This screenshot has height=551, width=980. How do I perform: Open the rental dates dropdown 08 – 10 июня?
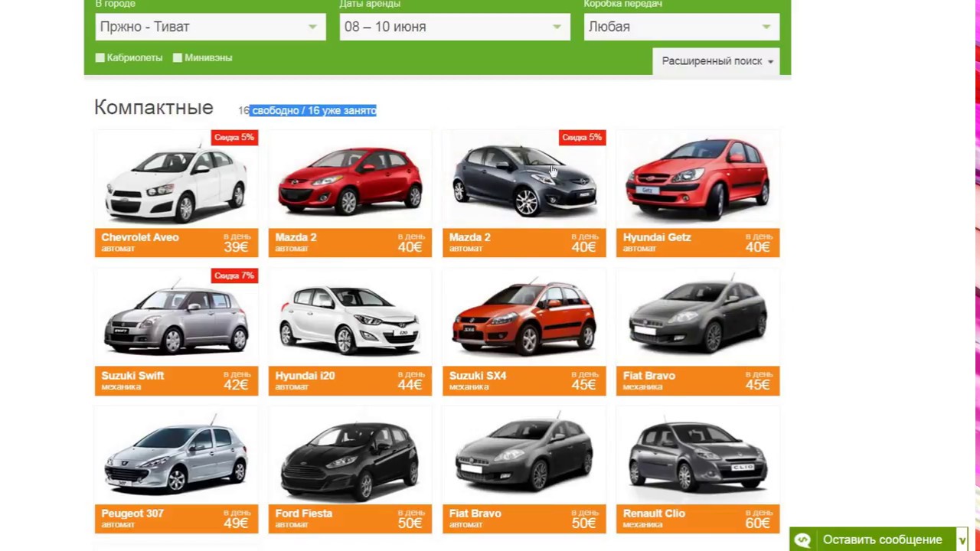pos(455,27)
